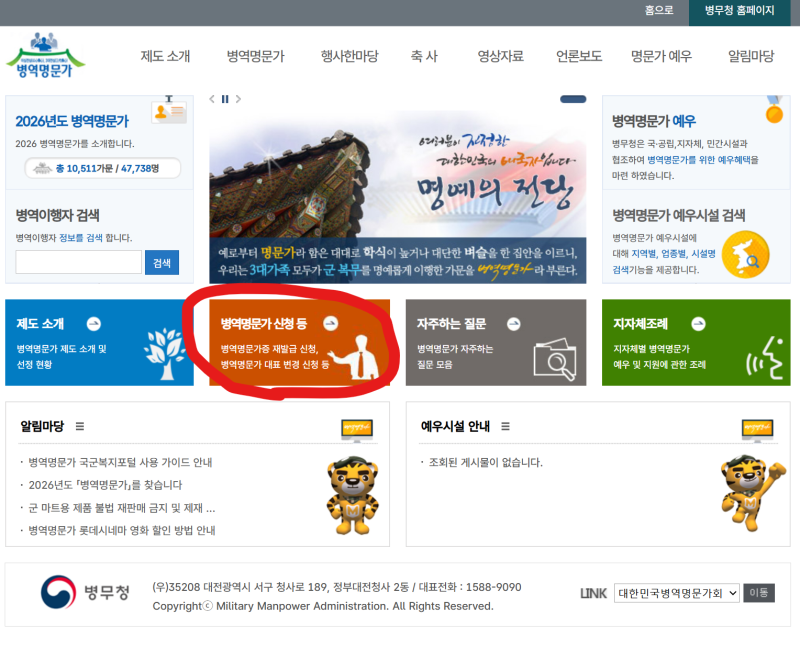This screenshot has height=660, width=800.
Task: Click the man figure icon on orange tile
Action: pos(355,357)
